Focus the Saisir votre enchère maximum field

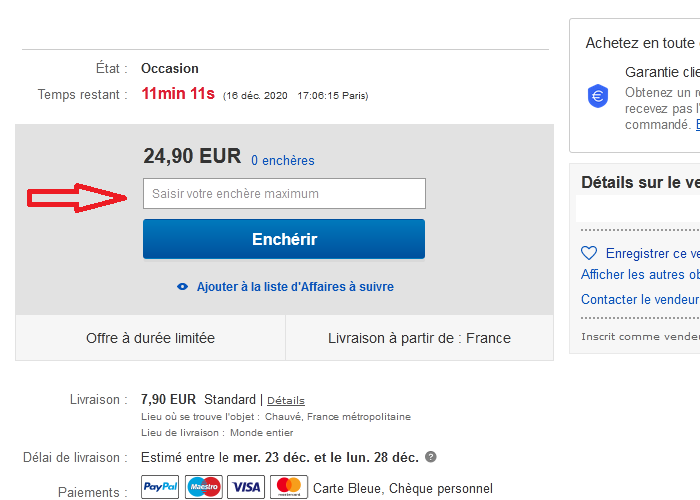coord(284,193)
